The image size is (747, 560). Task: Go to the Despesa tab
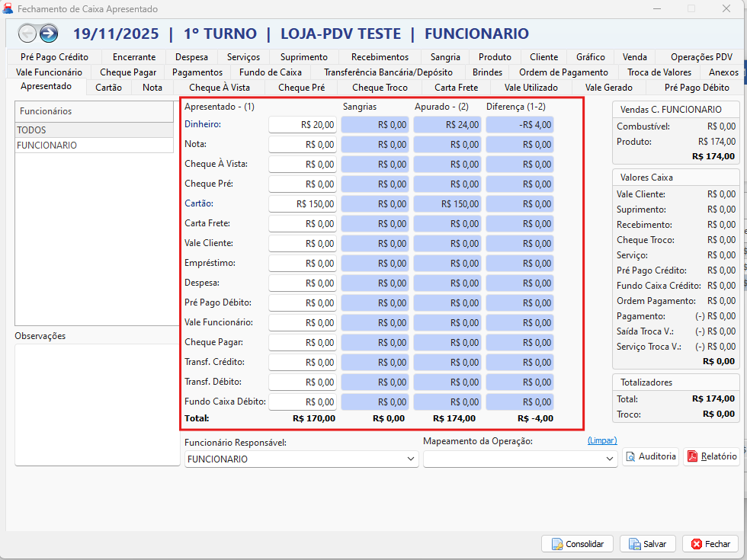coord(191,57)
